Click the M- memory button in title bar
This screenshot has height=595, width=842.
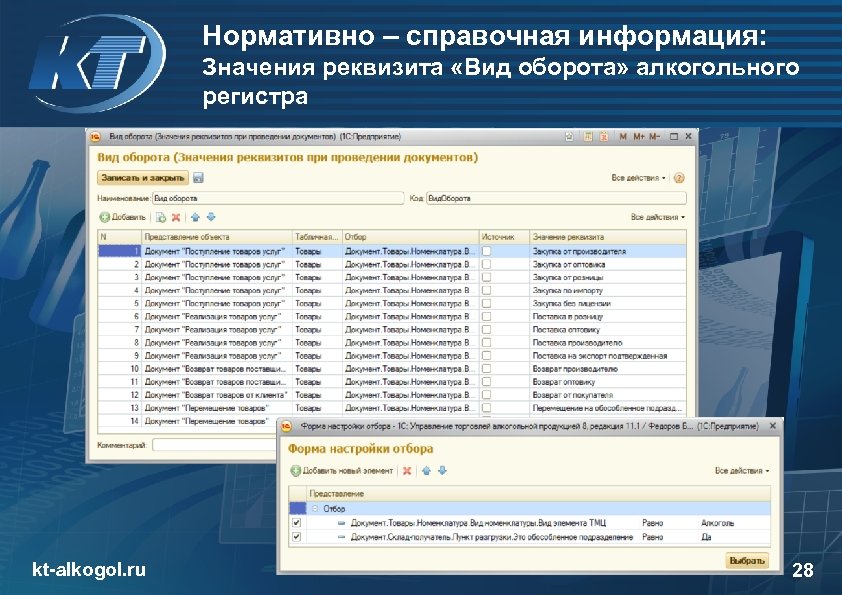(654, 137)
